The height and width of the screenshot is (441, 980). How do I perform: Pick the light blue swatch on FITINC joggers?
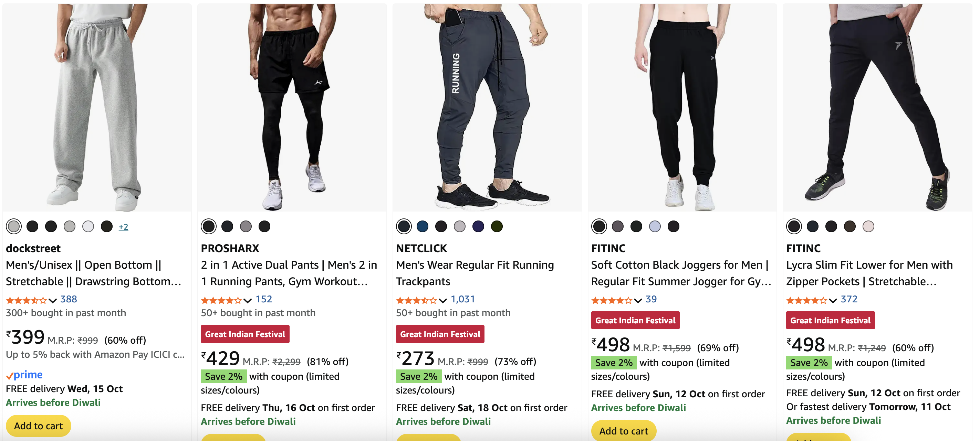pyautogui.click(x=655, y=227)
